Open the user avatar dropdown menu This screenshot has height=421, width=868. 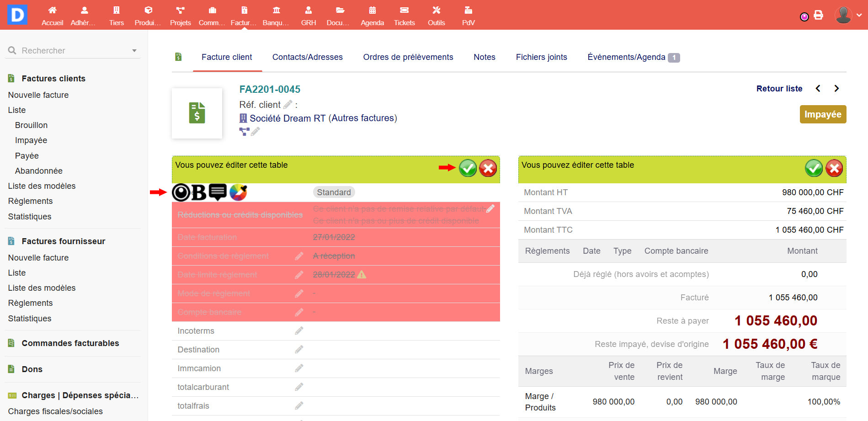[x=848, y=15]
